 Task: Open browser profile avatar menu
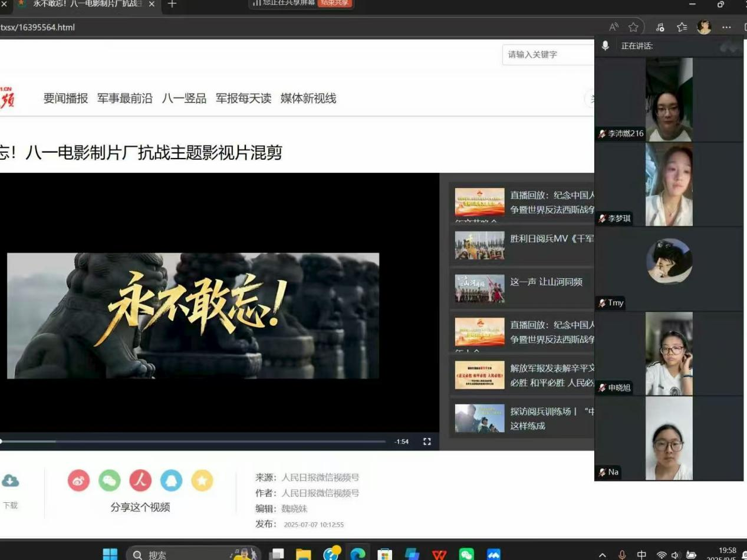pyautogui.click(x=704, y=27)
